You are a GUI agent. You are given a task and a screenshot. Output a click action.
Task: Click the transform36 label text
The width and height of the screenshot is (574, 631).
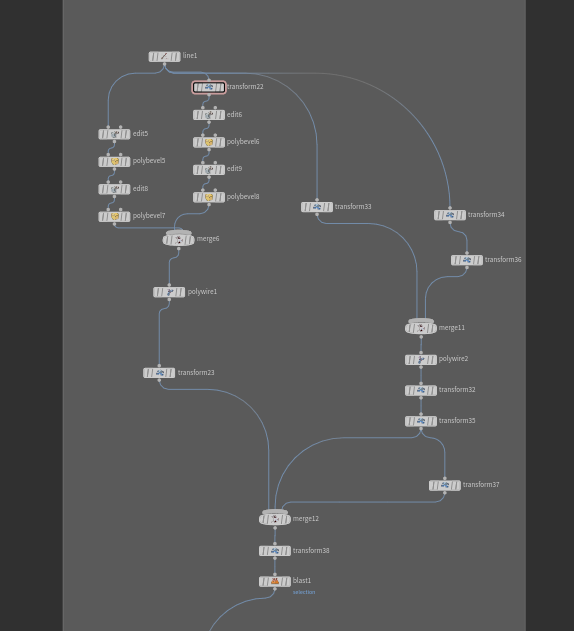tap(503, 260)
